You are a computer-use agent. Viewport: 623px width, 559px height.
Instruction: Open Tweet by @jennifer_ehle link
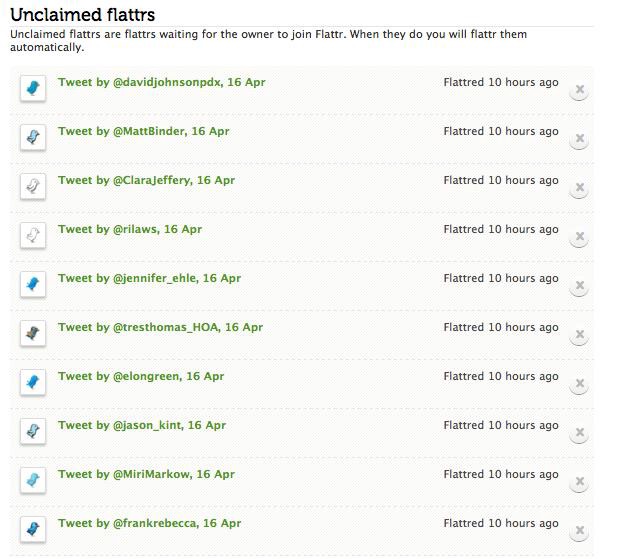149,279
